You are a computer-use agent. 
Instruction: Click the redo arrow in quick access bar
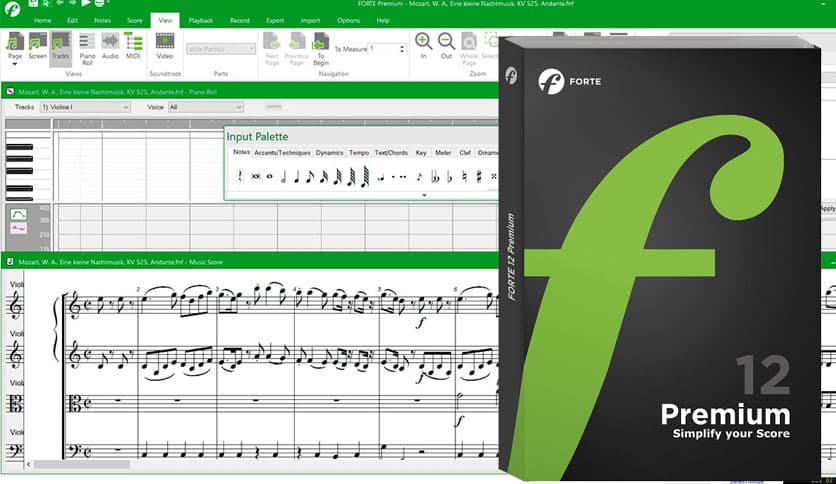pyautogui.click(x=73, y=3)
